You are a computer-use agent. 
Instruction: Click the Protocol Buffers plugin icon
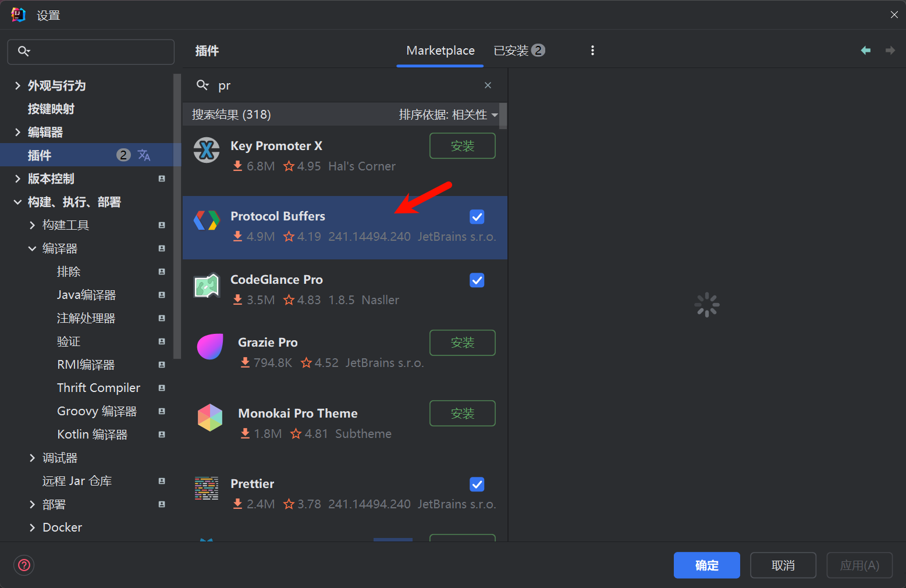(x=207, y=221)
